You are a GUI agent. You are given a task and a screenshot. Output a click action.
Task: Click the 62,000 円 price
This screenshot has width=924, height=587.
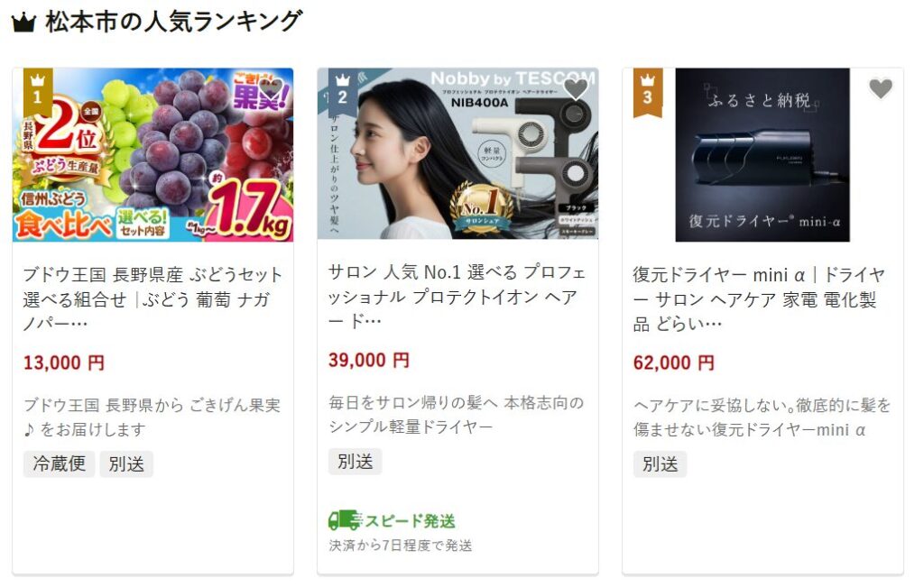(673, 362)
